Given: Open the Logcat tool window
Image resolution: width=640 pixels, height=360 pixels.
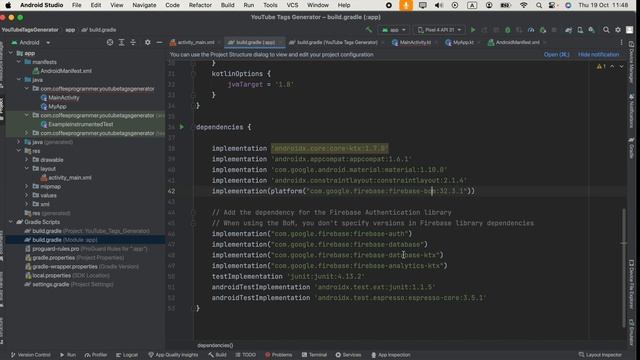Looking at the screenshot, I should pos(127,355).
